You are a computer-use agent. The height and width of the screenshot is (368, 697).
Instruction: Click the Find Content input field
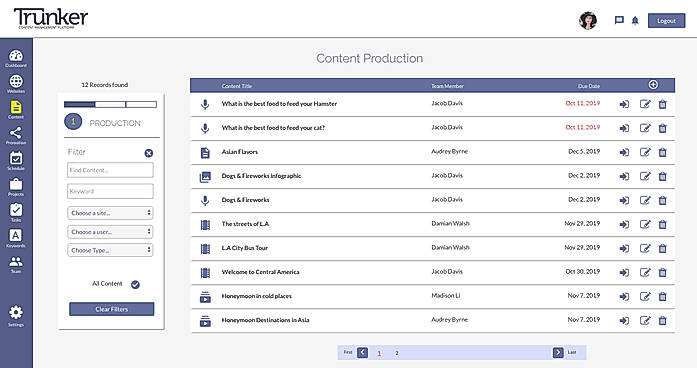point(110,170)
